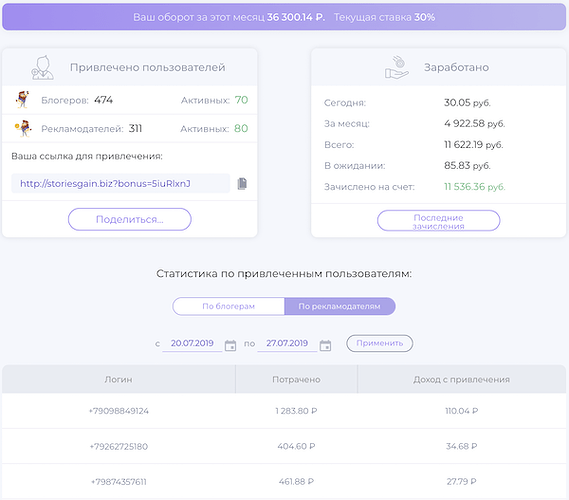This screenshot has width=569, height=500.
Task: Click the monthly turnover banner
Action: [x=284, y=17]
